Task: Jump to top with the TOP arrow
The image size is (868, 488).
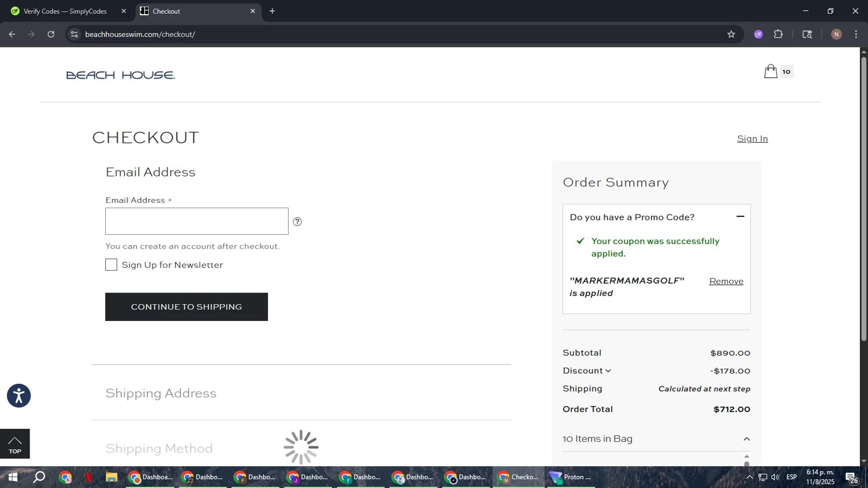Action: click(x=14, y=444)
